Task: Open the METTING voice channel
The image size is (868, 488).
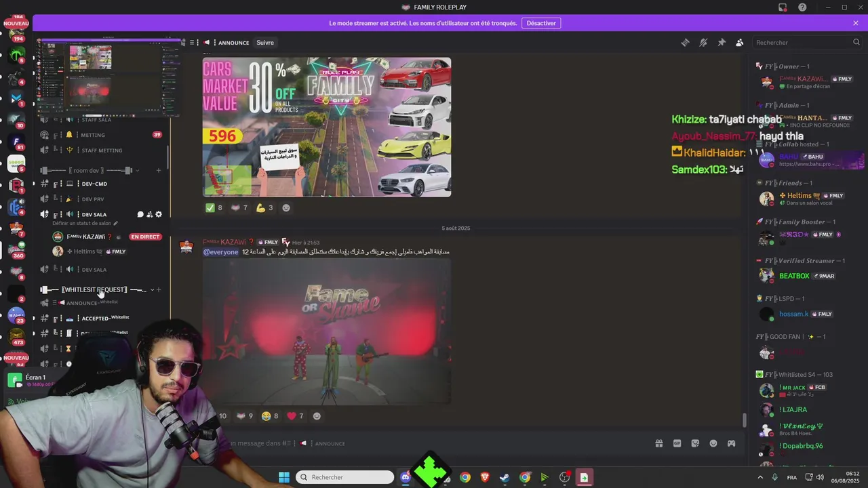Action: click(102, 135)
